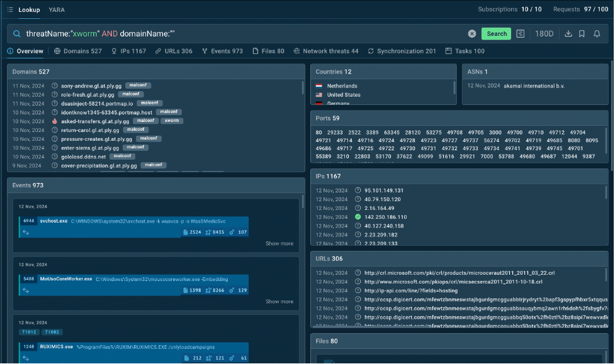Click the notification bell icon
The height and width of the screenshot is (364, 615).
(597, 34)
